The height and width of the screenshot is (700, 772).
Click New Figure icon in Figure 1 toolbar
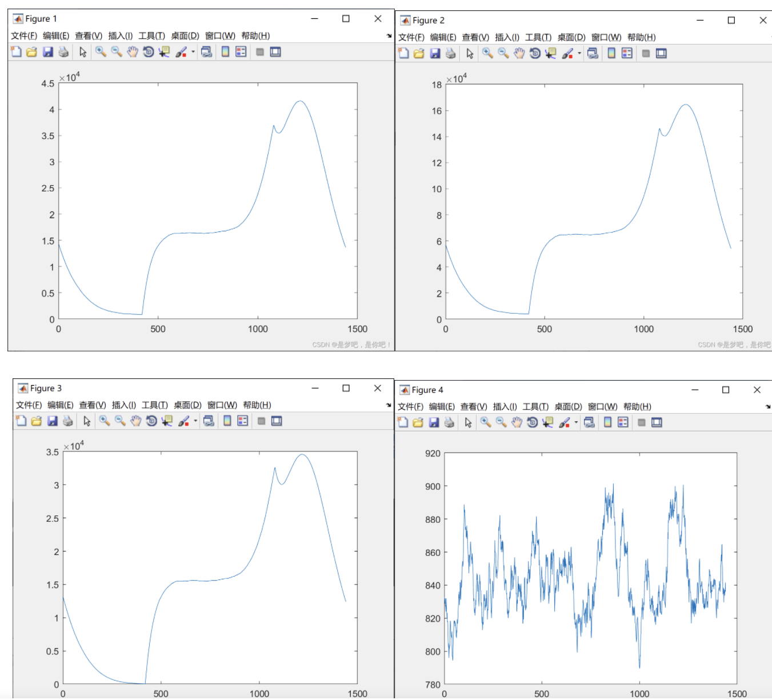16,52
